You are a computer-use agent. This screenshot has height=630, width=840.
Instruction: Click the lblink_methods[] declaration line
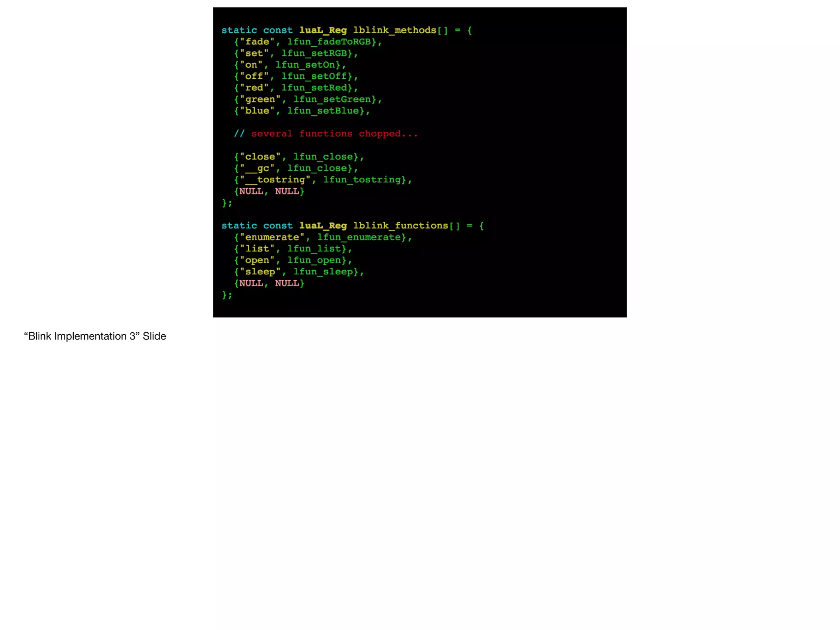(x=347, y=30)
